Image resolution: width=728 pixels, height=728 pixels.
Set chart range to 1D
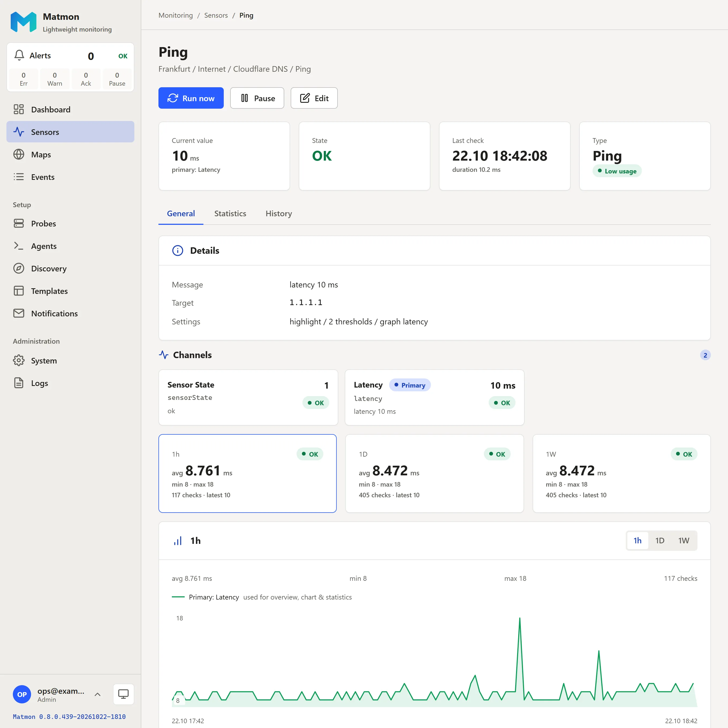click(x=659, y=540)
